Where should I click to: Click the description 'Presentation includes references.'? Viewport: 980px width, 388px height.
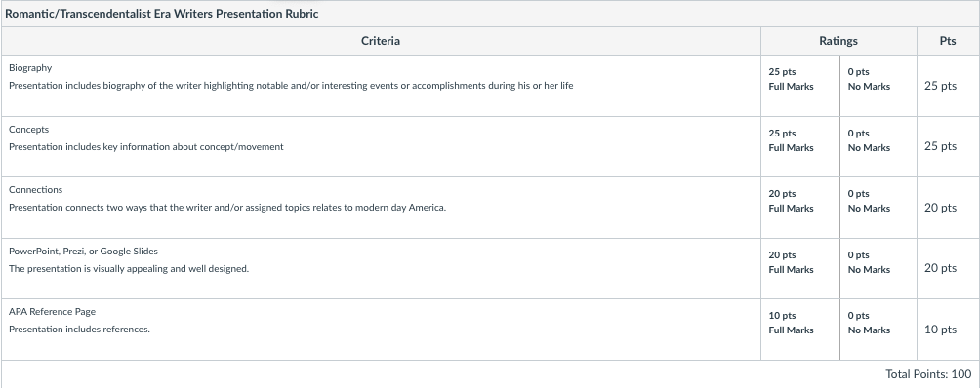(79, 329)
